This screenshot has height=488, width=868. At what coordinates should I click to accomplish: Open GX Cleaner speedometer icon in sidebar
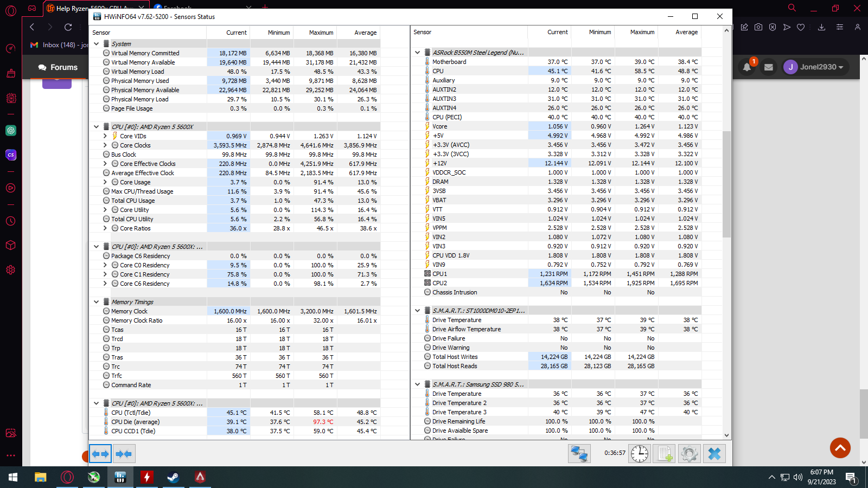11,49
